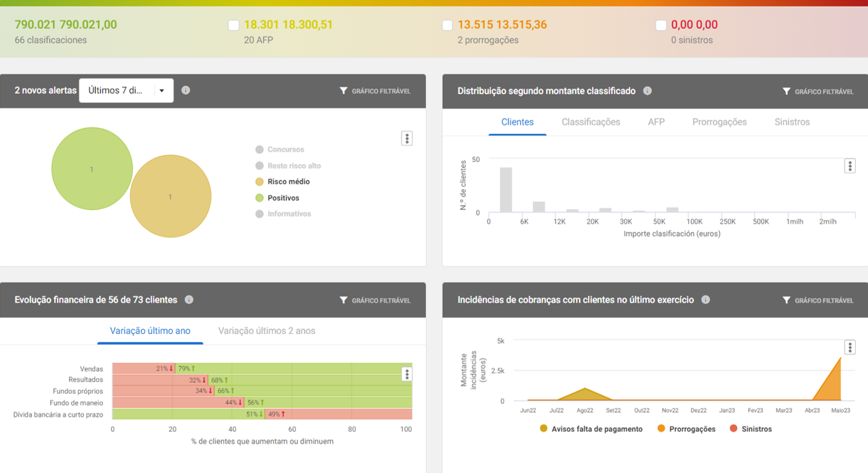Screen dimensions: 868x473
Task: Click the info icon next to alerts dropdown
Action: tap(186, 90)
